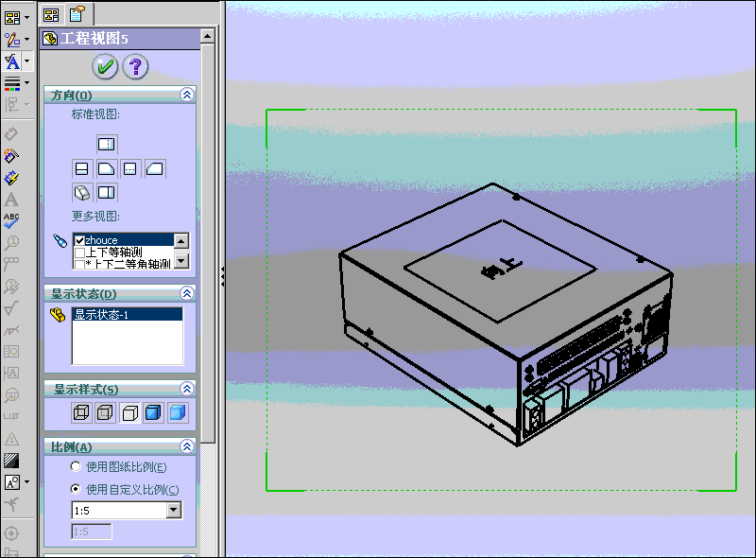Select 显示状态-1 in display state list
The height and width of the screenshot is (558, 756).
128,315
